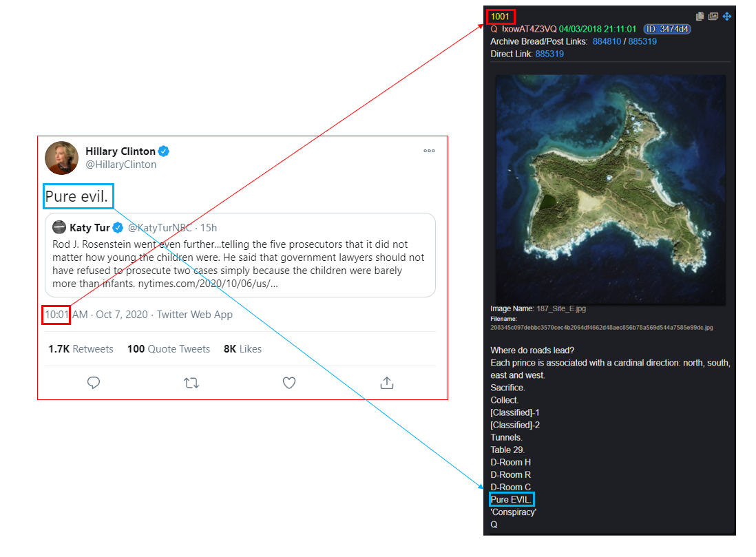This screenshot has width=756, height=557.
Task: Open Direct Link 885319
Action: 549,54
